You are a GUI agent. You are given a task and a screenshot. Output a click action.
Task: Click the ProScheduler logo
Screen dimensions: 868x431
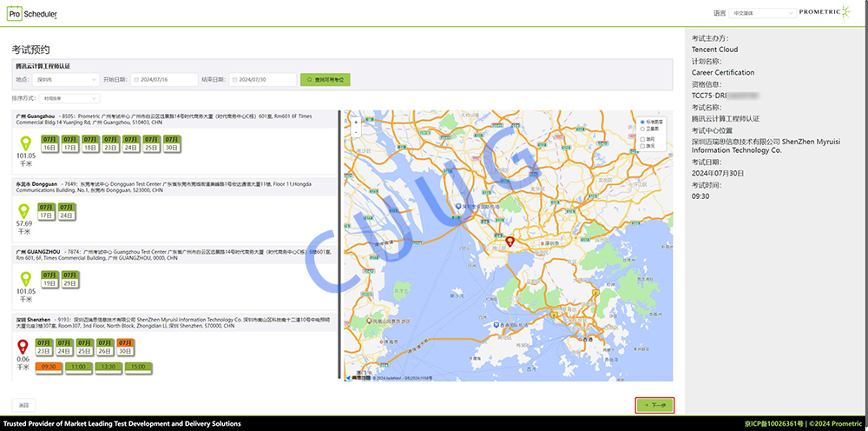pyautogui.click(x=32, y=14)
